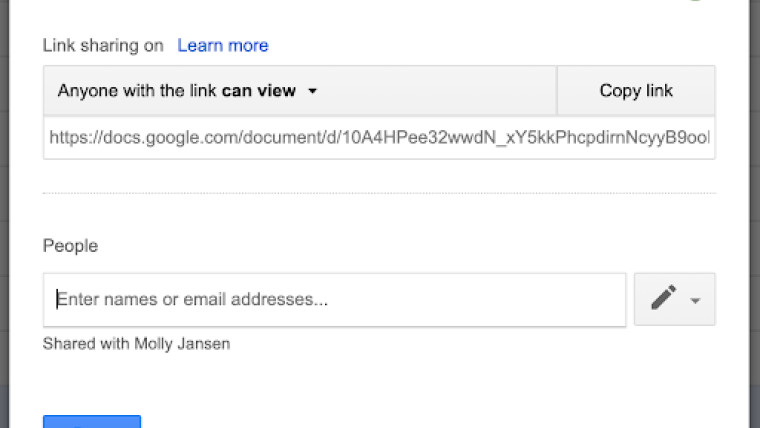This screenshot has height=428, width=760.
Task: Click the 'Anyone with the link' text
Action: click(137, 91)
